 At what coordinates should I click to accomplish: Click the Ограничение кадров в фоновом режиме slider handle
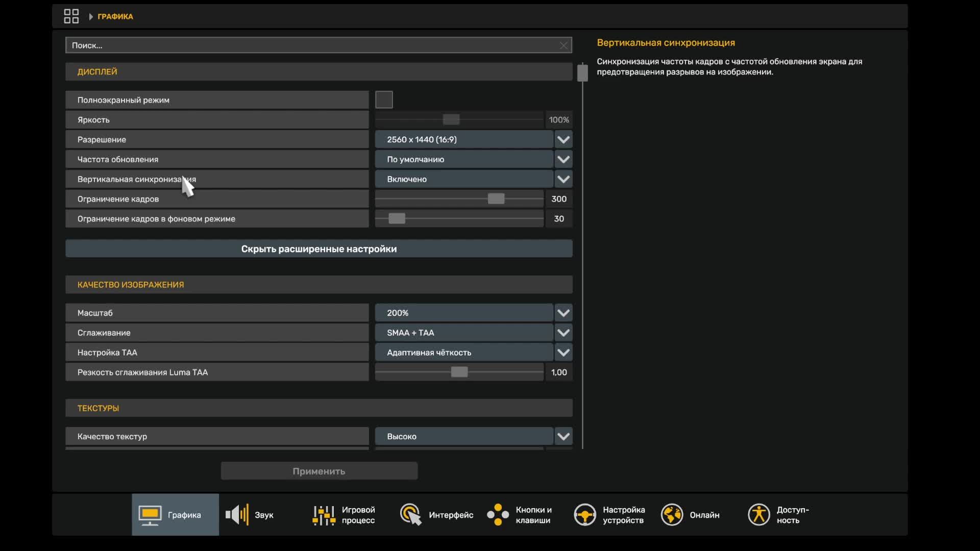click(x=397, y=218)
